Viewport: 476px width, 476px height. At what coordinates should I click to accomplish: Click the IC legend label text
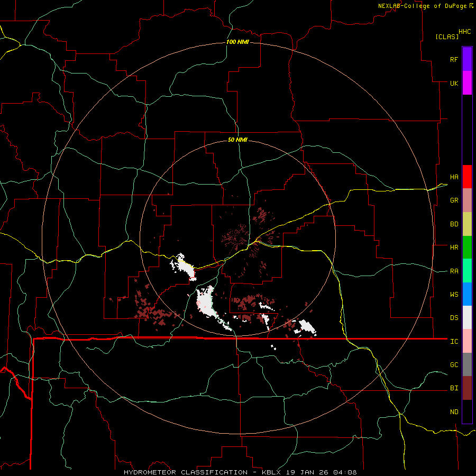454,342
